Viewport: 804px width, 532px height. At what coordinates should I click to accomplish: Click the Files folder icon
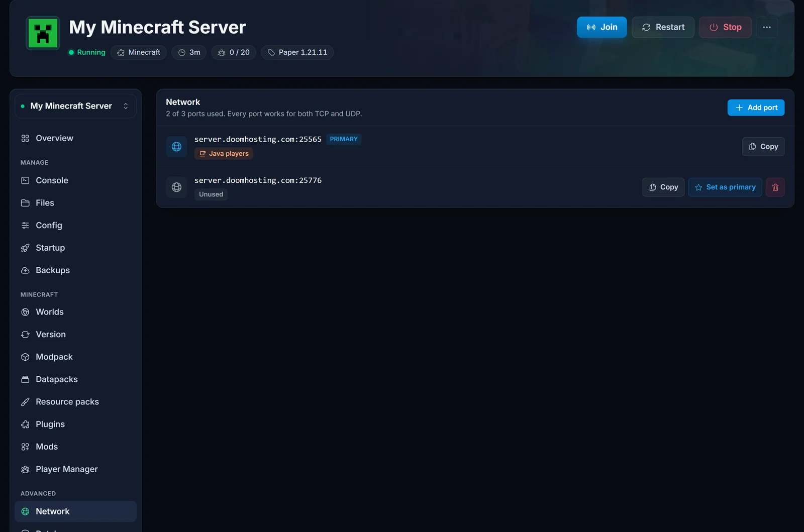tap(25, 203)
